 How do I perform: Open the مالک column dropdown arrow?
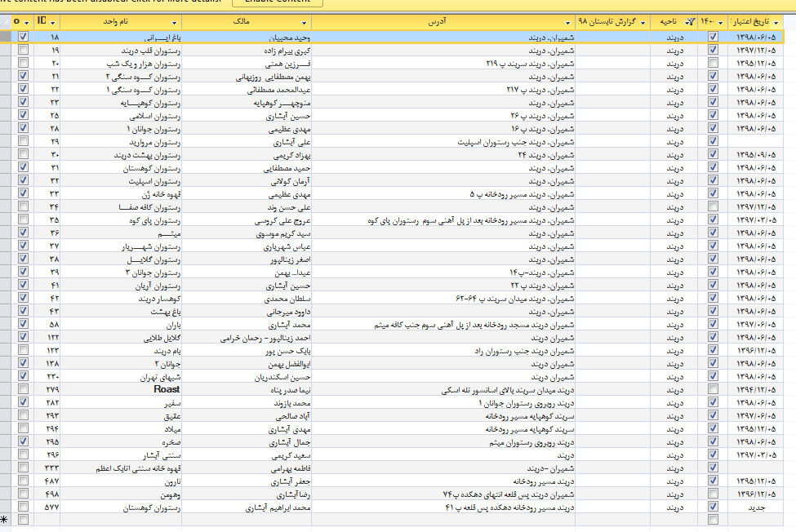[x=304, y=22]
